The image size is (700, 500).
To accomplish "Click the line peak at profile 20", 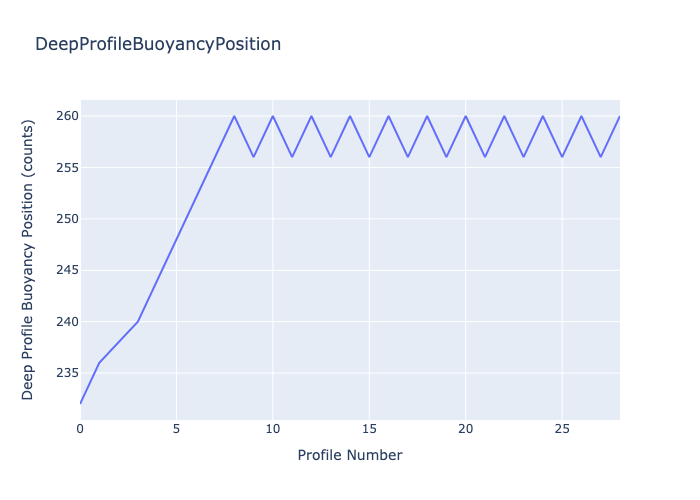I will tap(465, 116).
